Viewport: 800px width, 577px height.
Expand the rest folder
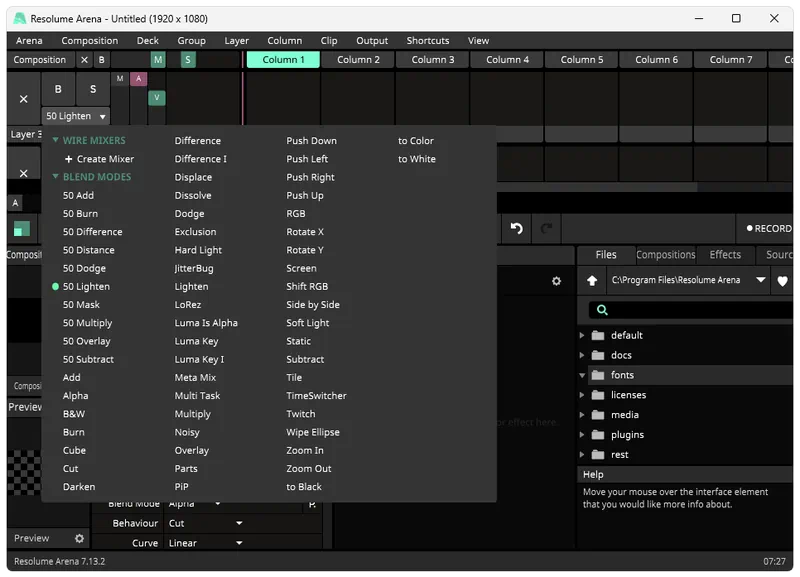click(582, 455)
